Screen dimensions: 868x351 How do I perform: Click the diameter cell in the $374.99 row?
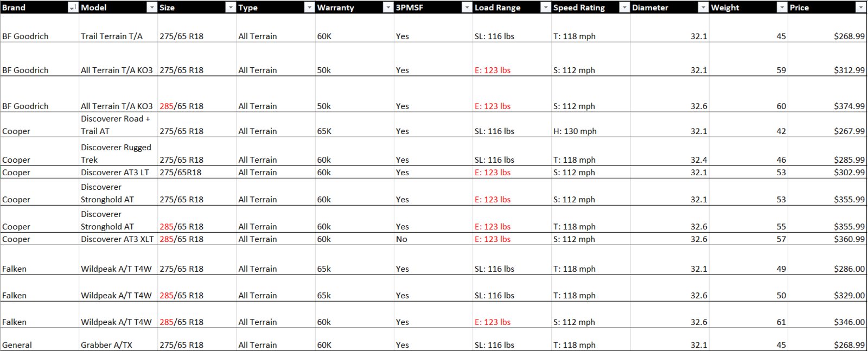tap(669, 94)
